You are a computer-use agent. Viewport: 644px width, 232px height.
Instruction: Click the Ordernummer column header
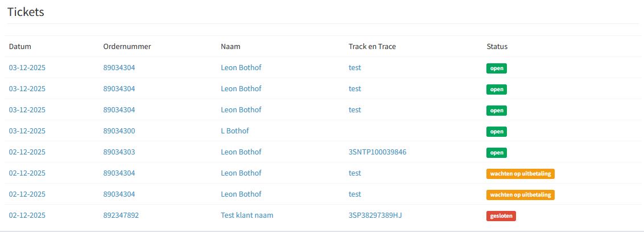[x=127, y=47]
